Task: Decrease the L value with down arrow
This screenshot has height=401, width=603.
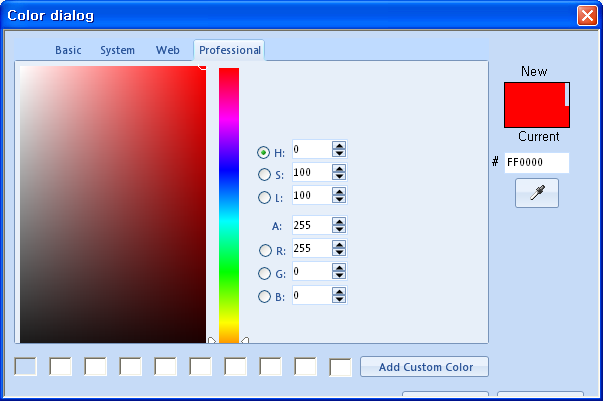Action: tap(339, 199)
